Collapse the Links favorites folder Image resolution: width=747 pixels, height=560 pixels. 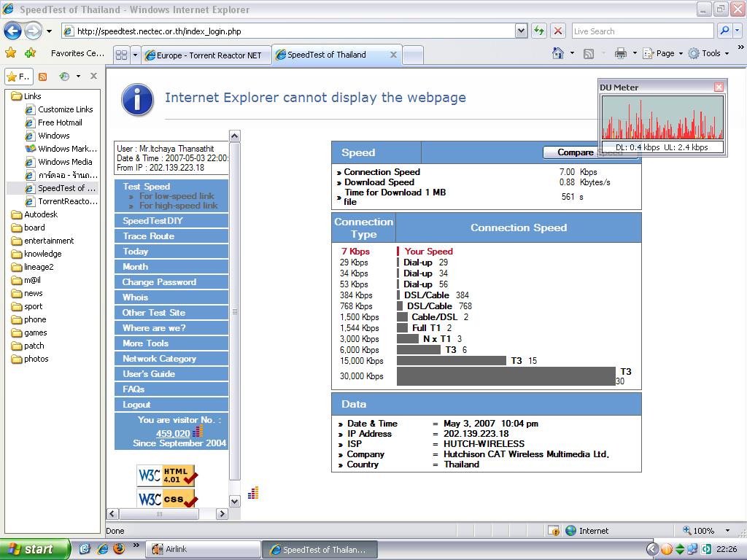pos(26,96)
